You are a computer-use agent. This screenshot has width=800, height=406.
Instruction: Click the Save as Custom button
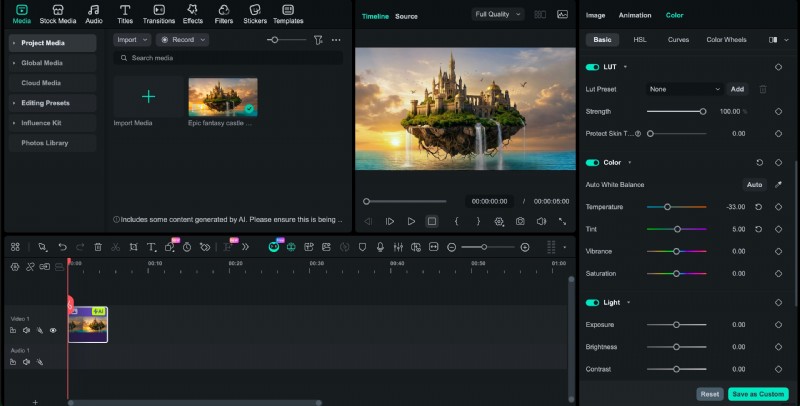[x=757, y=394]
